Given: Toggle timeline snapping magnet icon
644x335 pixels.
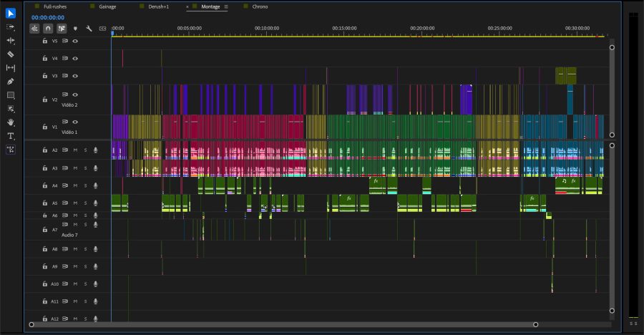Looking at the screenshot, I should [x=48, y=29].
